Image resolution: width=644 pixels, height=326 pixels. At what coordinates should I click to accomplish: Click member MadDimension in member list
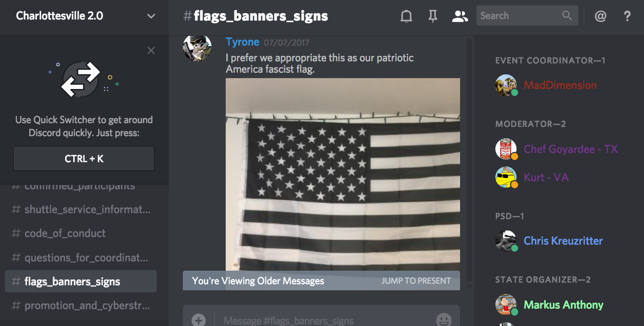pyautogui.click(x=560, y=85)
